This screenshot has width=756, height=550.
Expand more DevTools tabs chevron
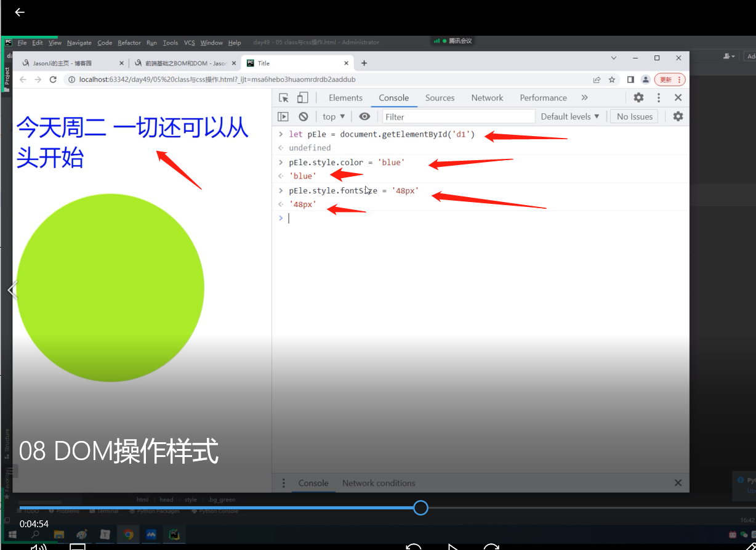584,98
